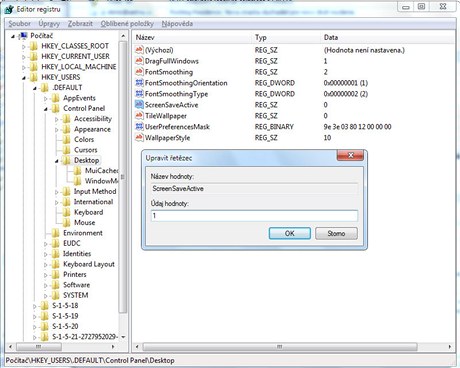Click tree pane scroll down arrow
The image size is (460, 368).
tap(123, 337)
